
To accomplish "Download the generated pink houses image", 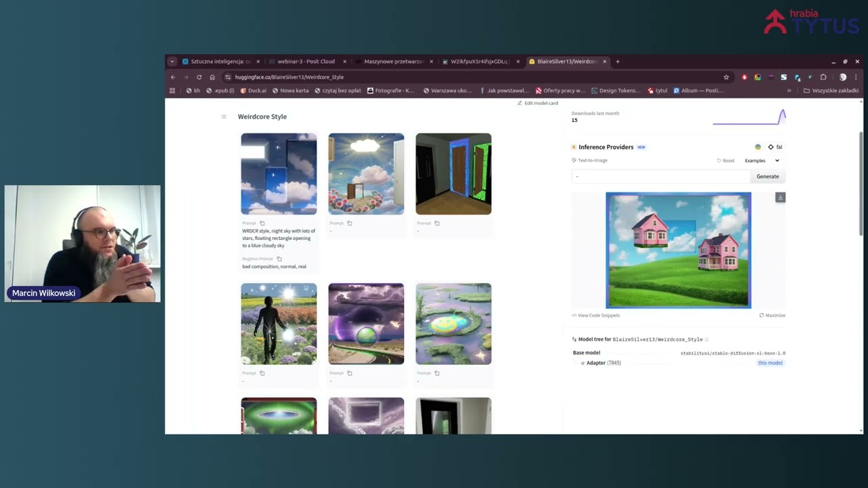I will [x=781, y=197].
